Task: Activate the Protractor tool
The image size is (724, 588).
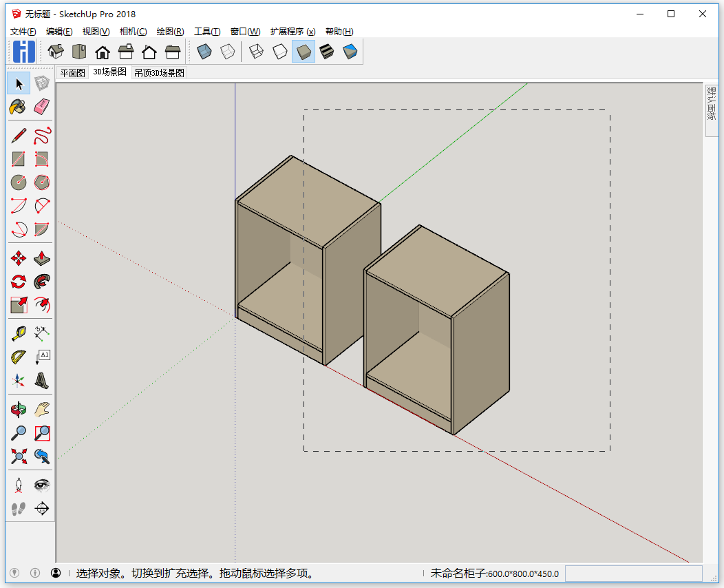Action: [19, 357]
